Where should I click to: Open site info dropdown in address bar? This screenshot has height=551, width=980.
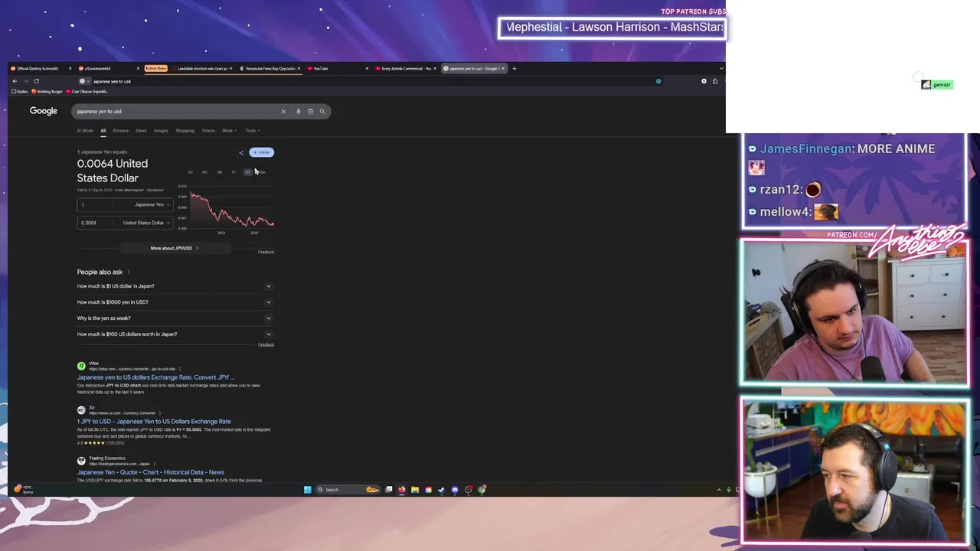(x=84, y=81)
